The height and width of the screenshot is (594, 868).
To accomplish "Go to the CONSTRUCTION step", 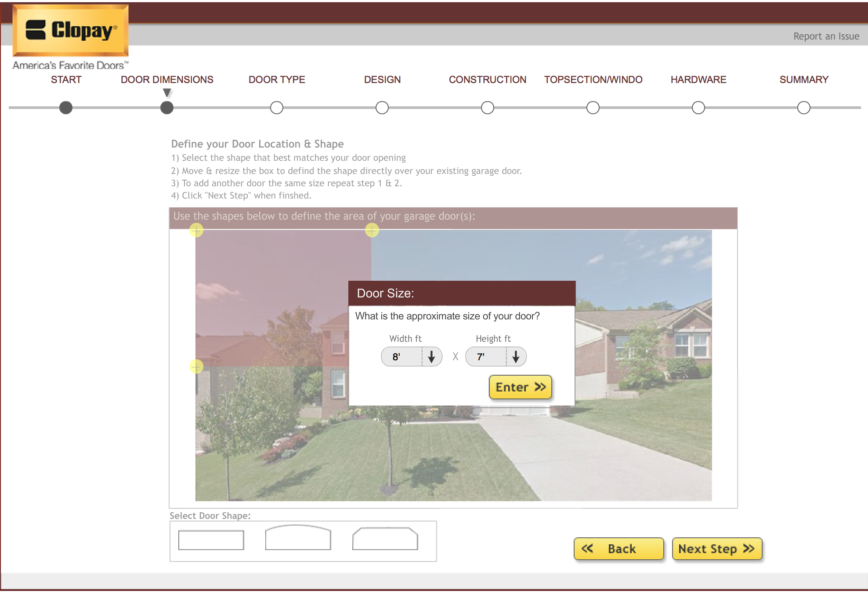I will [x=488, y=80].
